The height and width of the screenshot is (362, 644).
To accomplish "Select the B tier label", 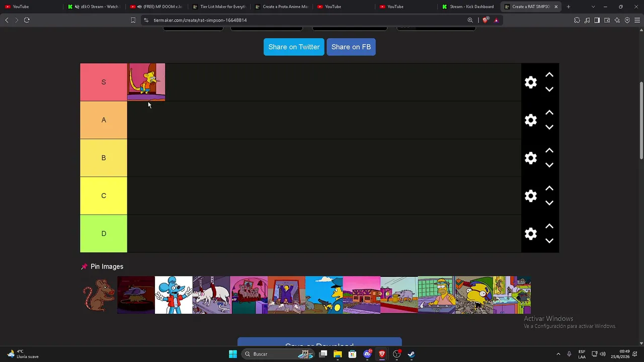I will 104,158.
